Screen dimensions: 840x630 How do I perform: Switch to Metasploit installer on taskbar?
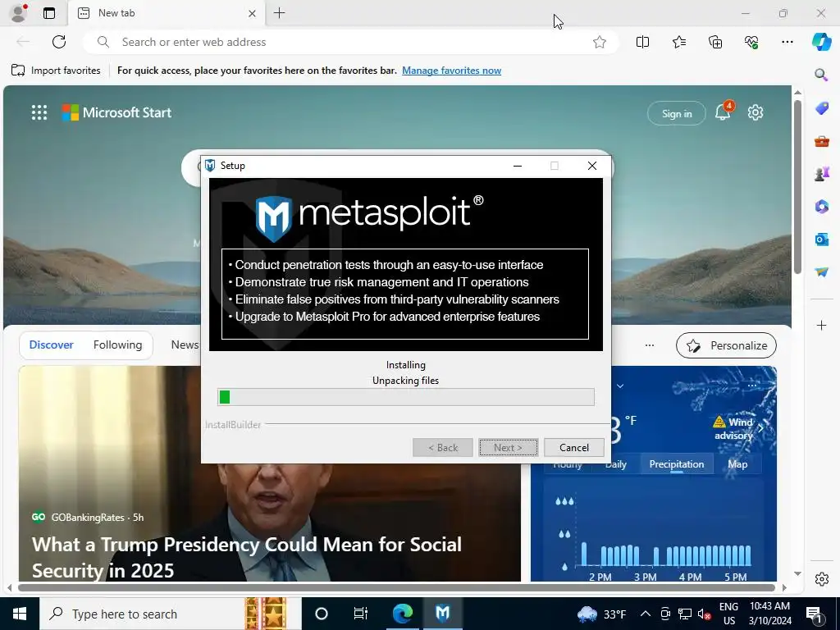tap(442, 614)
